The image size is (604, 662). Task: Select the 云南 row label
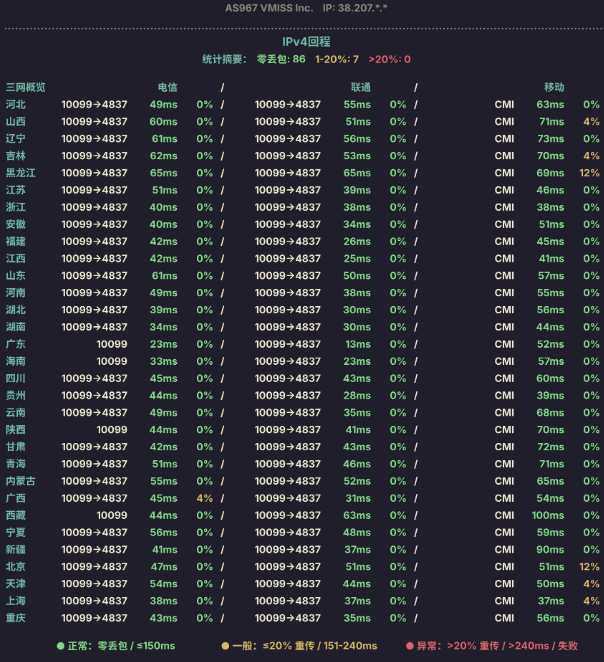(x=16, y=412)
